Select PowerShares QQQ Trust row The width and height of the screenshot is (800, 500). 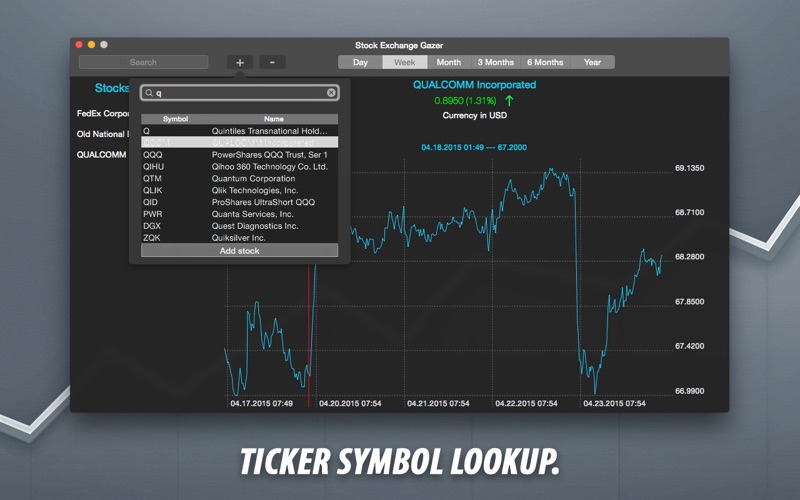tap(239, 155)
